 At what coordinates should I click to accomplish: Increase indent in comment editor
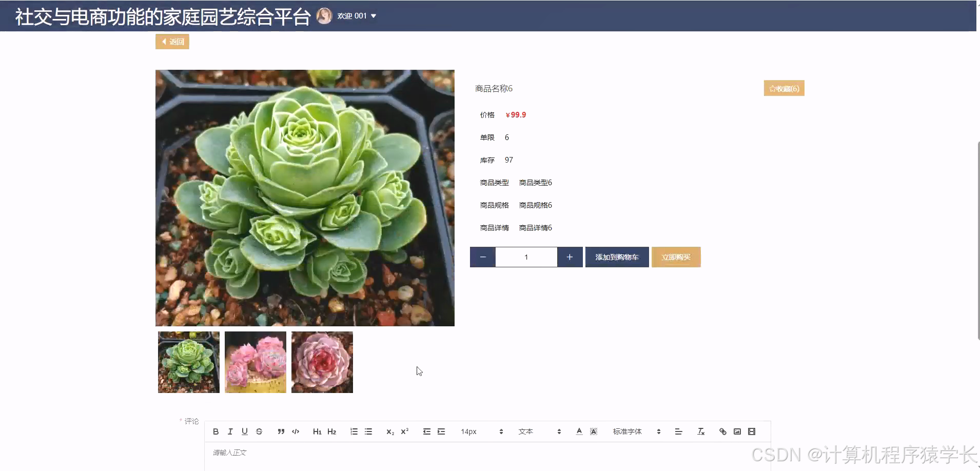[x=441, y=431]
